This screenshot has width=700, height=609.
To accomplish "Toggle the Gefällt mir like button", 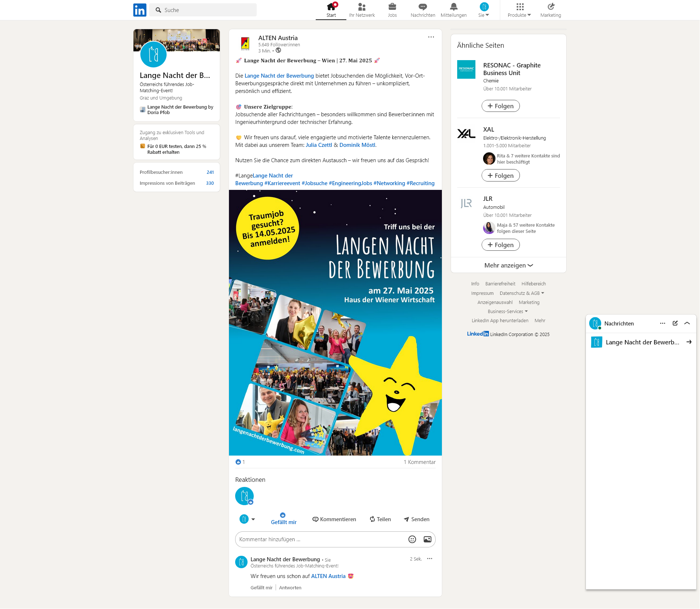I will pos(284,519).
